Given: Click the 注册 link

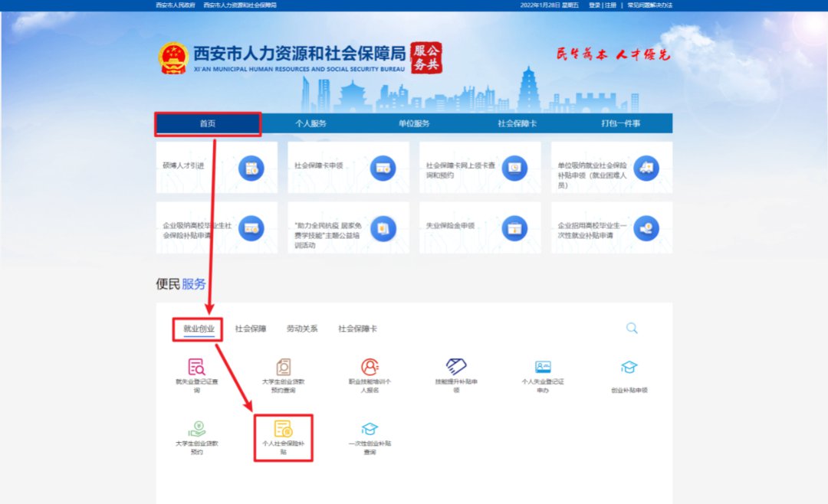Looking at the screenshot, I should 610,5.
